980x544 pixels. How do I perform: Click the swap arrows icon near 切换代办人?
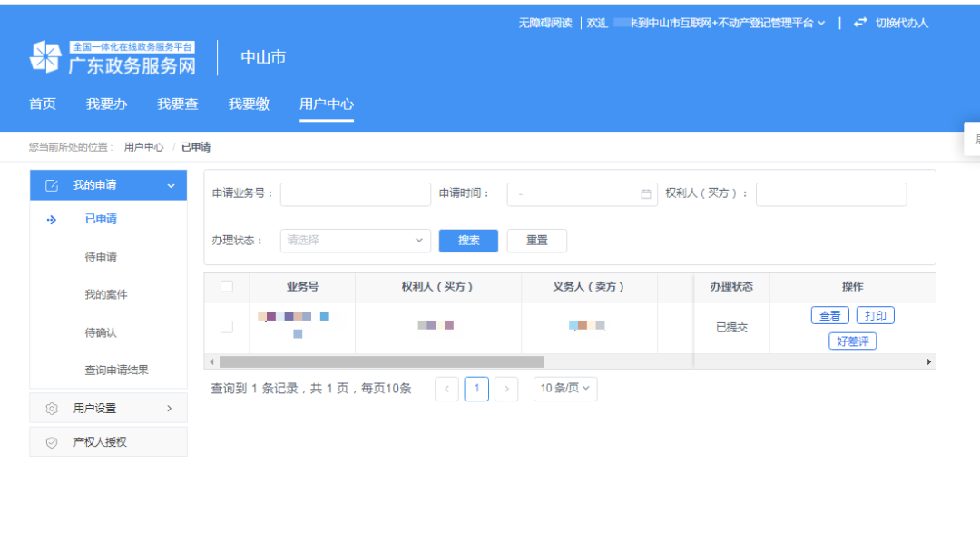click(x=860, y=23)
